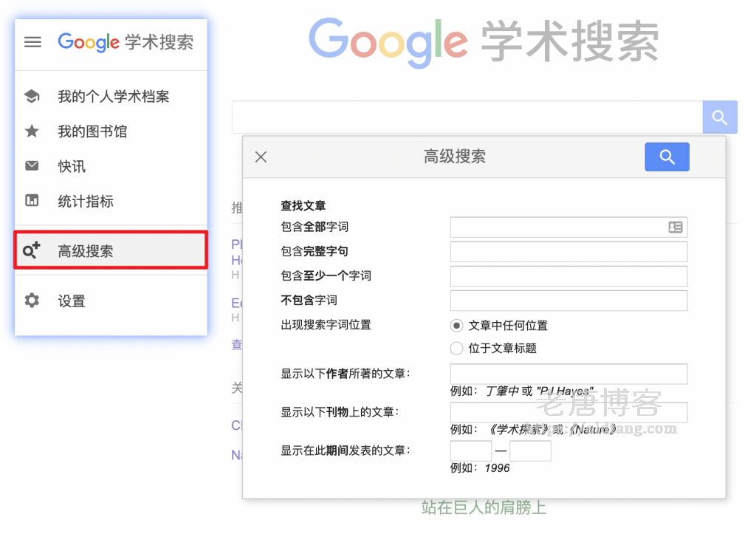Focus the 包含全部字词 input field

[x=569, y=227]
